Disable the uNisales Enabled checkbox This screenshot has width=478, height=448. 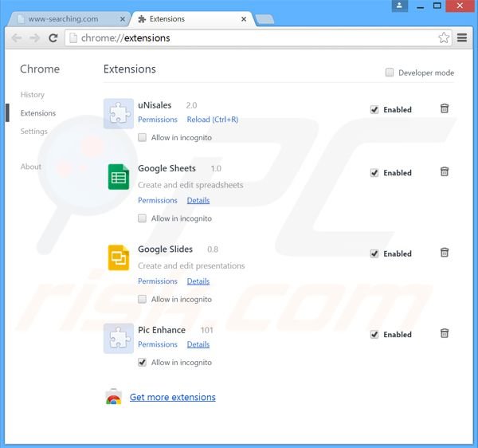[x=374, y=109]
